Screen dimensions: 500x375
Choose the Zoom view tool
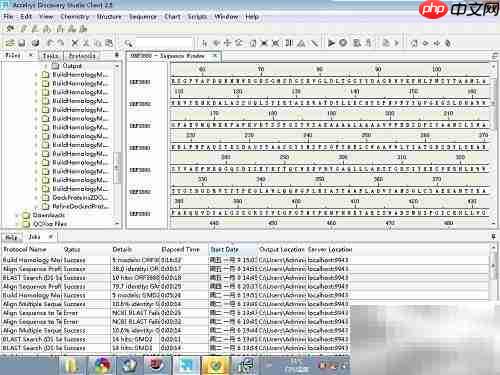point(239,43)
